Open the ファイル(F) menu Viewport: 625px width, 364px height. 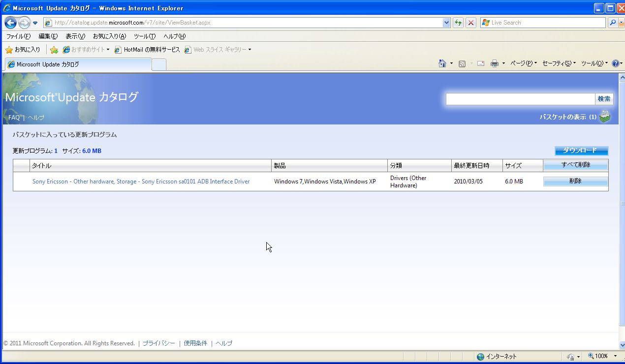[x=18, y=36]
